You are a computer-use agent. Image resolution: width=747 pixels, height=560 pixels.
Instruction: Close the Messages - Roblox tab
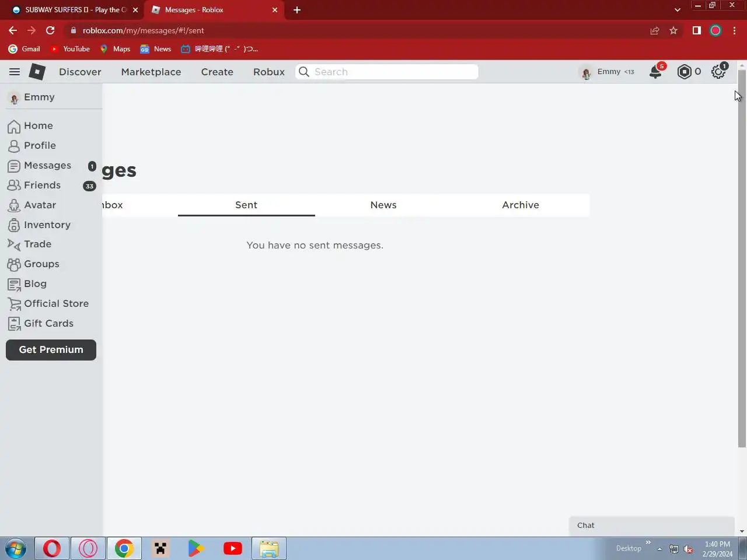coord(275,10)
